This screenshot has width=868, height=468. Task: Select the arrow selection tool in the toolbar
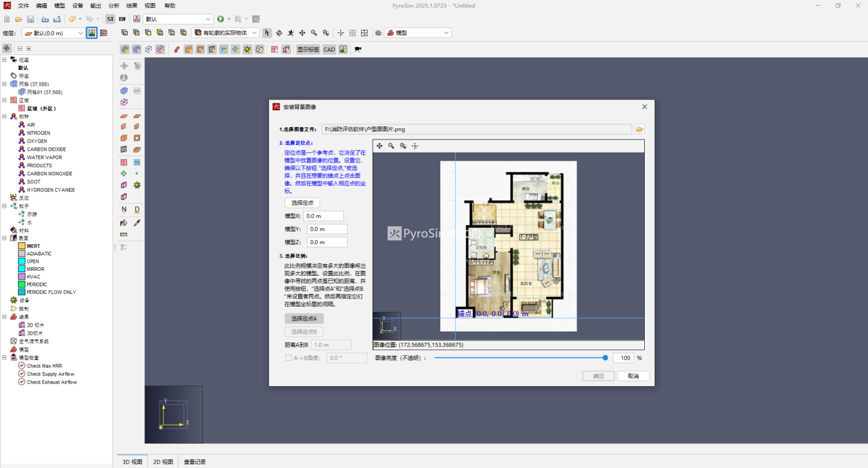(267, 32)
